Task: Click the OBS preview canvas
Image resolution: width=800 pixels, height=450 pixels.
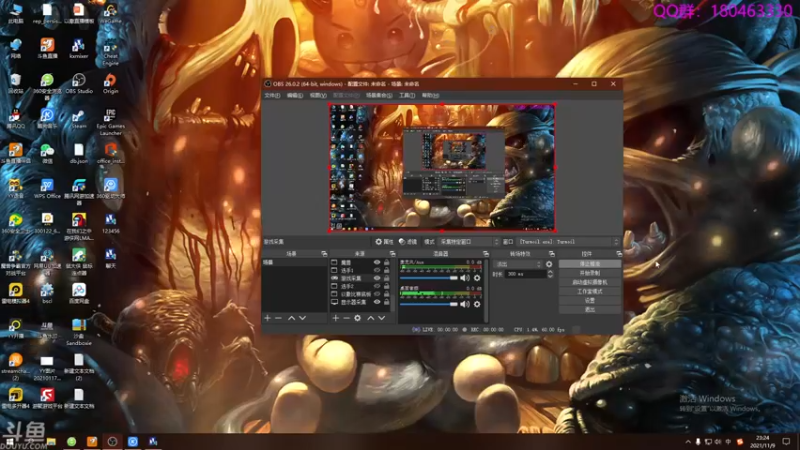Action: pos(442,167)
